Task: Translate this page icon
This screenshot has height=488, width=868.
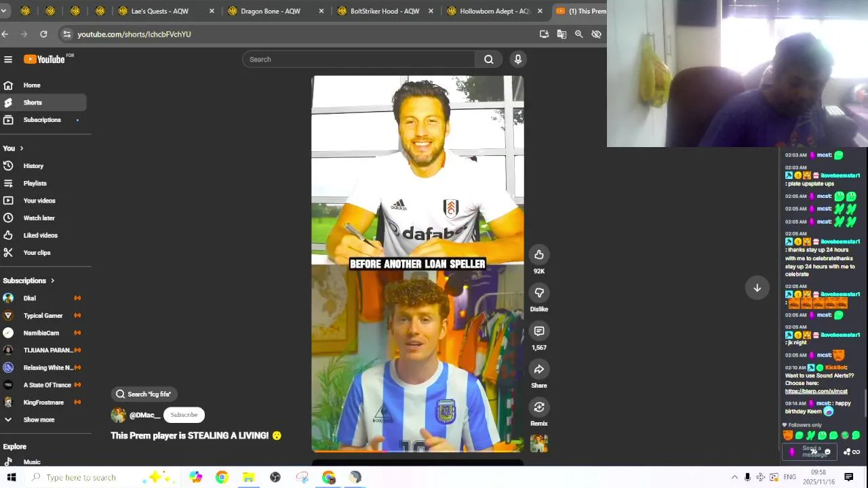Action: 561,34
